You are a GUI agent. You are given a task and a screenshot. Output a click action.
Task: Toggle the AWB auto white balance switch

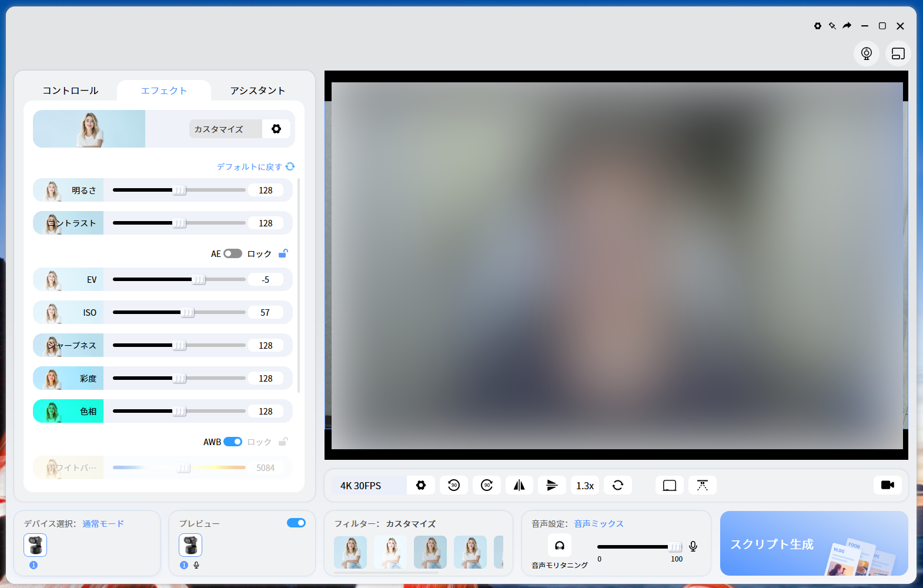click(233, 442)
